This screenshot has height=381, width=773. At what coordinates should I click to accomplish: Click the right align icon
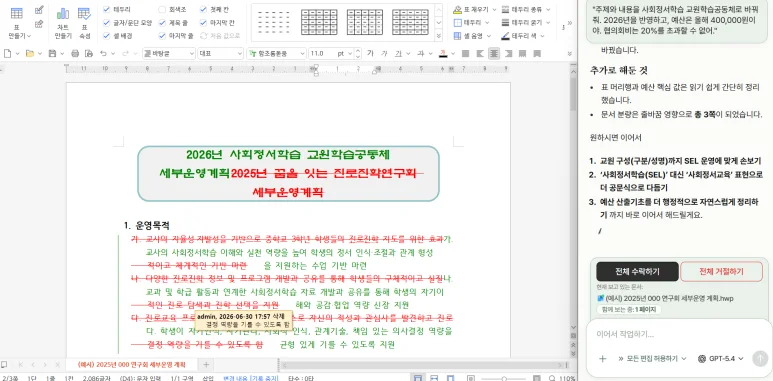[x=508, y=53]
